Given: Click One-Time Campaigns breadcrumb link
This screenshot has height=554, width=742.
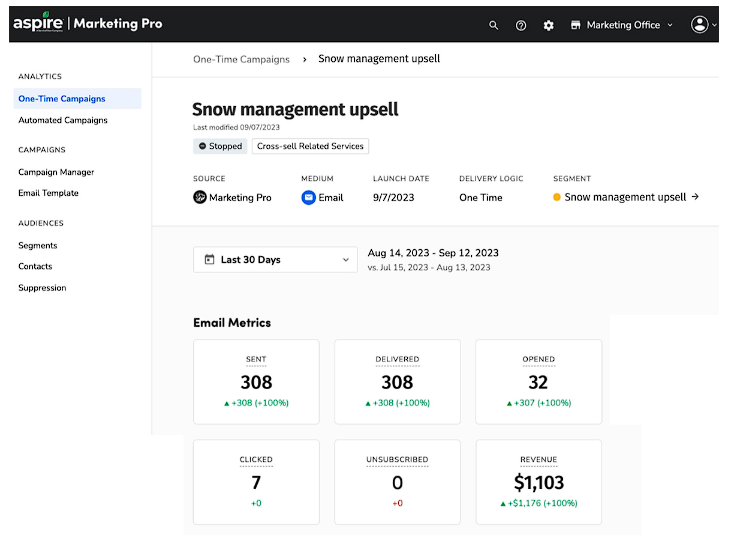Looking at the screenshot, I should pos(241,59).
